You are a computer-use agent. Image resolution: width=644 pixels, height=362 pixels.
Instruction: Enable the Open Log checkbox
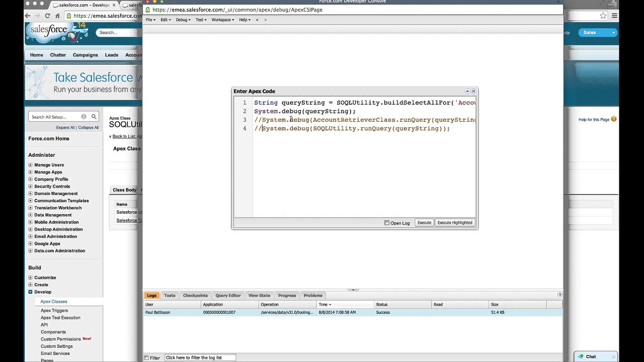(x=387, y=223)
